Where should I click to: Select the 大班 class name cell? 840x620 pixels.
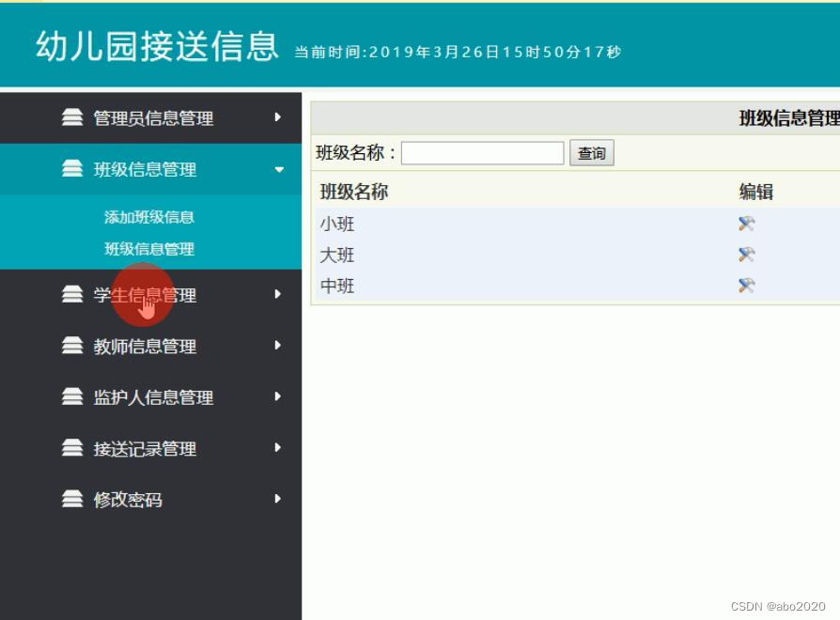[337, 255]
